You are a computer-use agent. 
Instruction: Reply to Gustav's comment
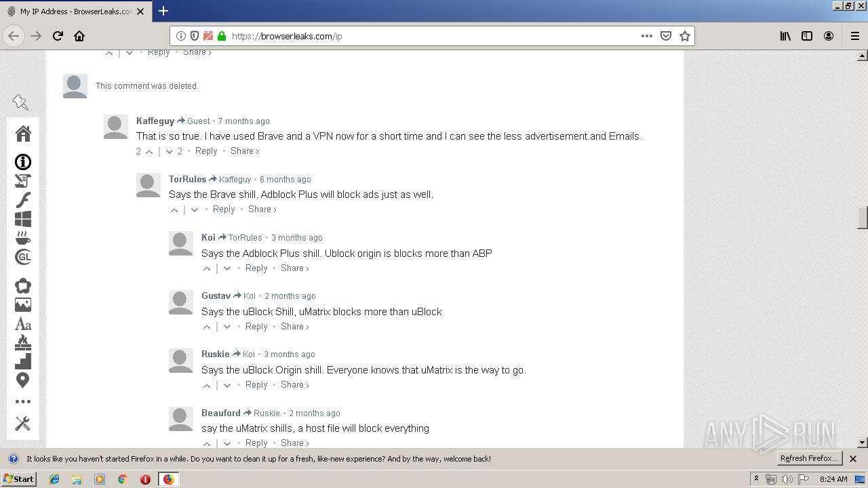tap(256, 327)
